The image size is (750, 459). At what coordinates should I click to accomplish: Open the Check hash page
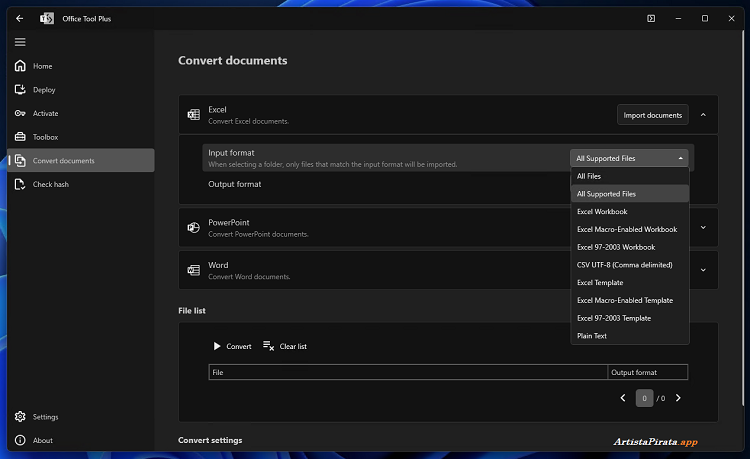[x=80, y=184]
